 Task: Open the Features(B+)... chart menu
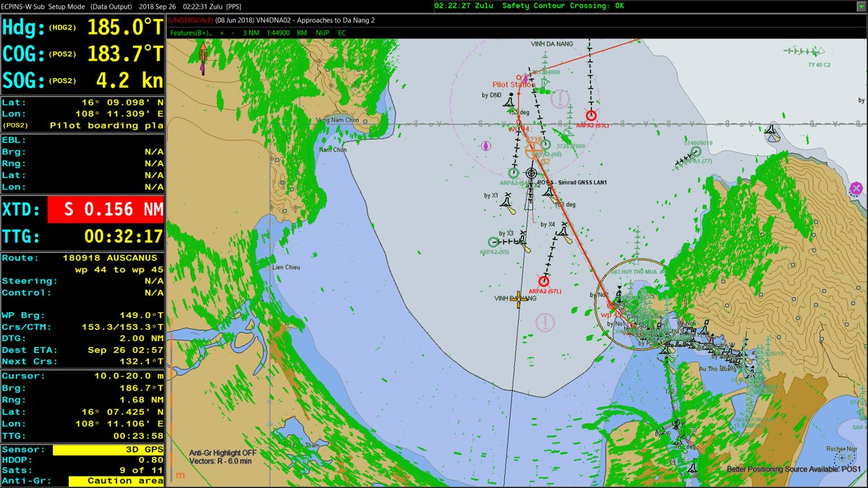191,33
